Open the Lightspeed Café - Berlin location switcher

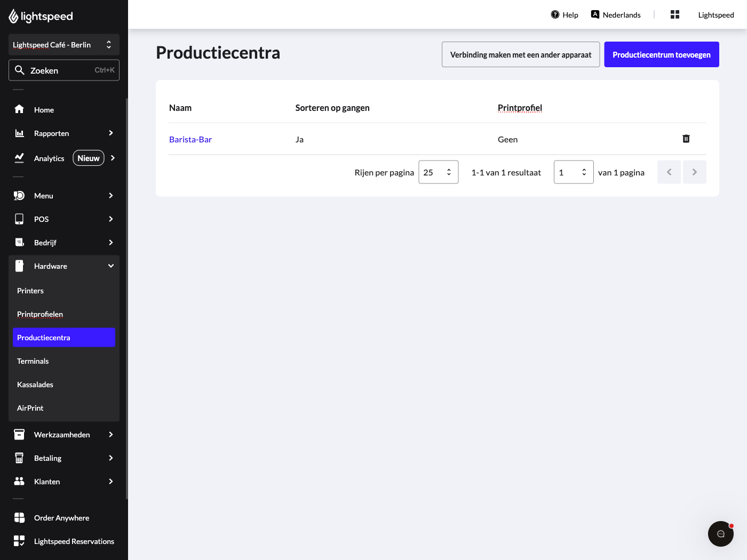(64, 45)
